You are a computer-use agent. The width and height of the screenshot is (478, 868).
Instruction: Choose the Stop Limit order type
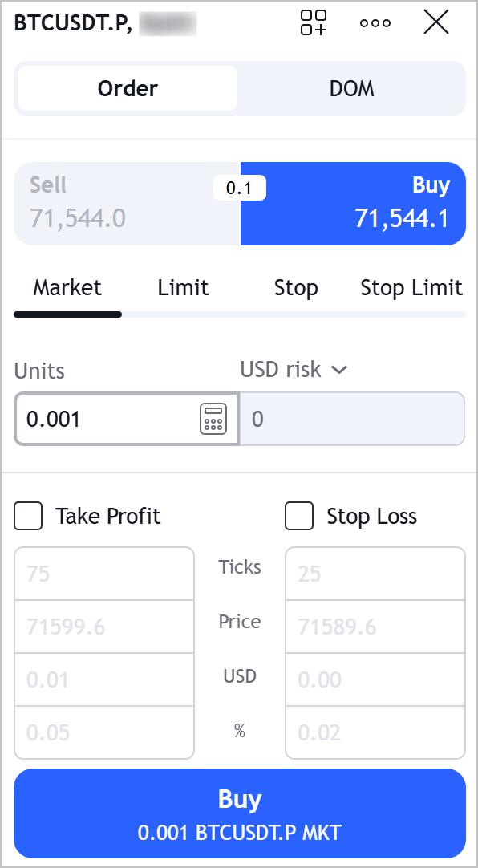tap(411, 288)
